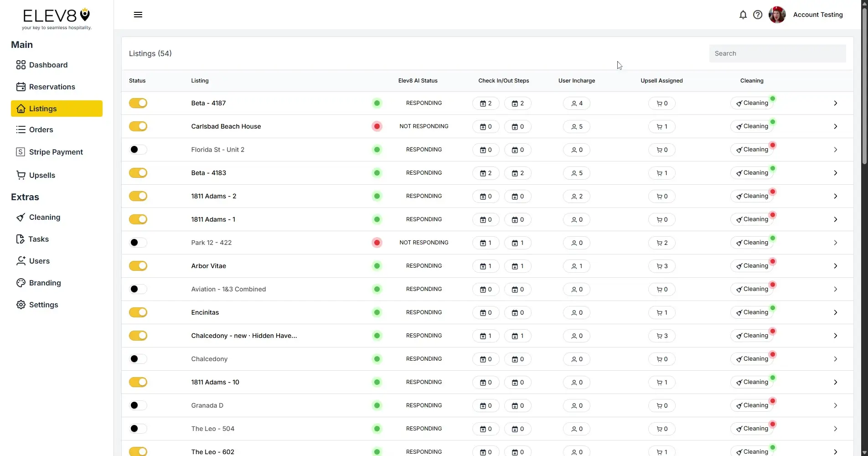Image resolution: width=868 pixels, height=456 pixels.
Task: Disable the status toggle for Beta - 4183
Action: click(138, 172)
